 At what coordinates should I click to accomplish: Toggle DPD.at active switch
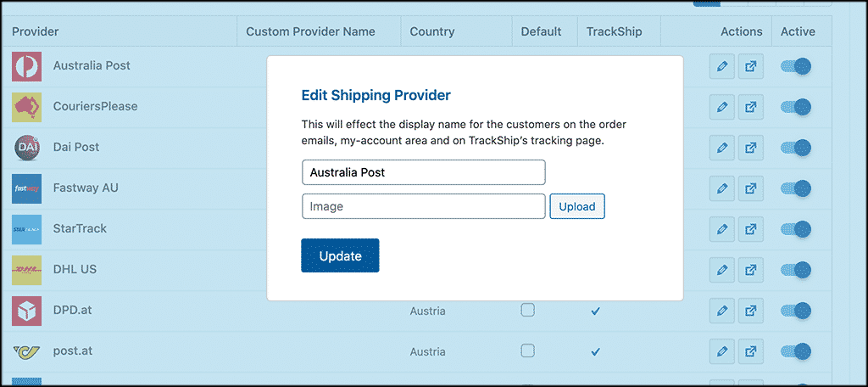796,311
